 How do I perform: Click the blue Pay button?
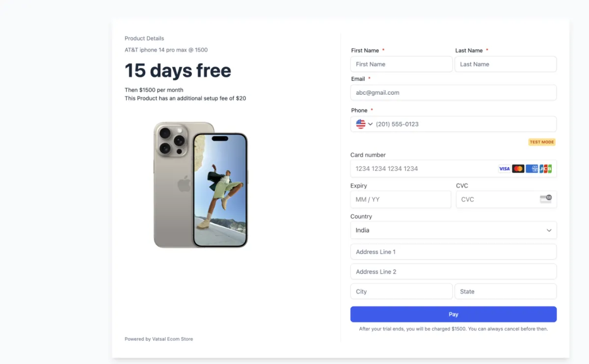pyautogui.click(x=454, y=314)
